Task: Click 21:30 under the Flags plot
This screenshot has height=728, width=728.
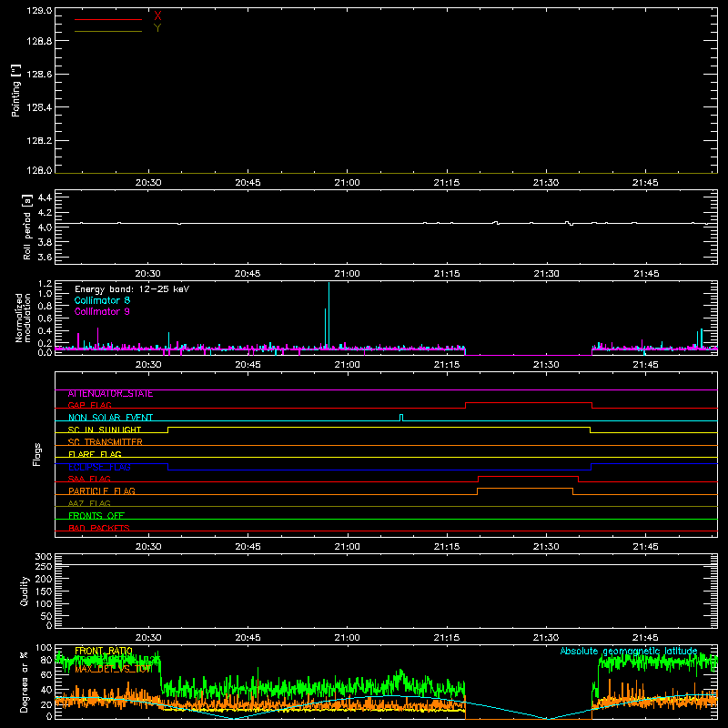Action: [546, 547]
